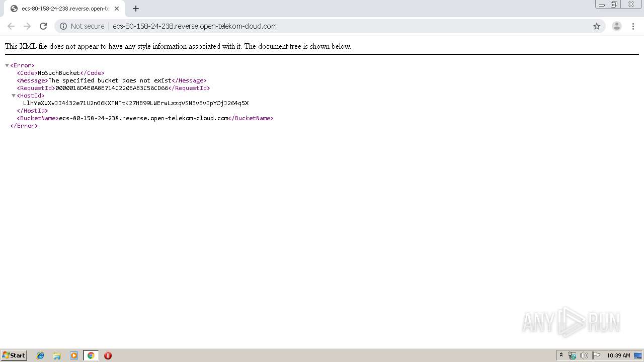This screenshot has width=644, height=362.
Task: Click the XML style information notice text
Action: pos(178,46)
